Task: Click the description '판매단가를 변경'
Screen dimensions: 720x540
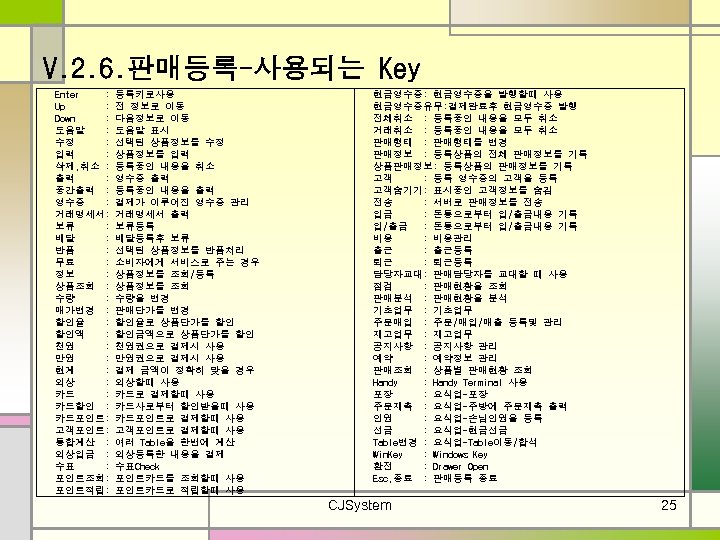Action: [x=152, y=310]
